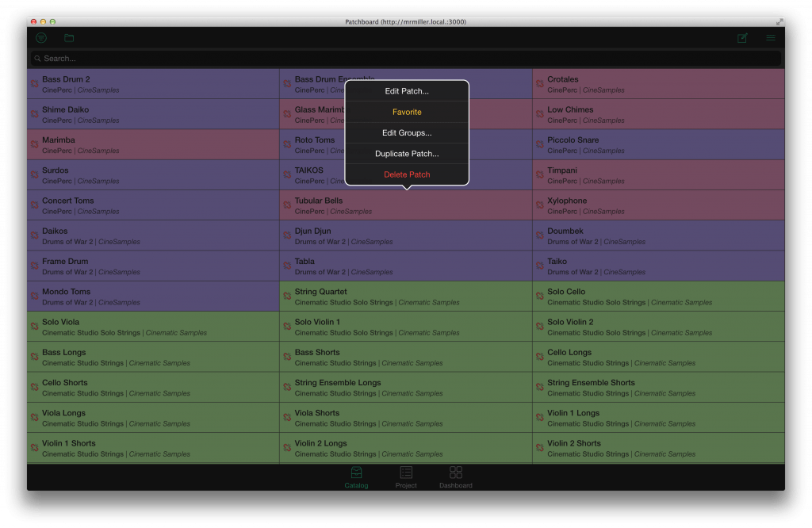The height and width of the screenshot is (528, 812).
Task: Select the String Ensemble Longs patch text
Action: click(x=338, y=383)
